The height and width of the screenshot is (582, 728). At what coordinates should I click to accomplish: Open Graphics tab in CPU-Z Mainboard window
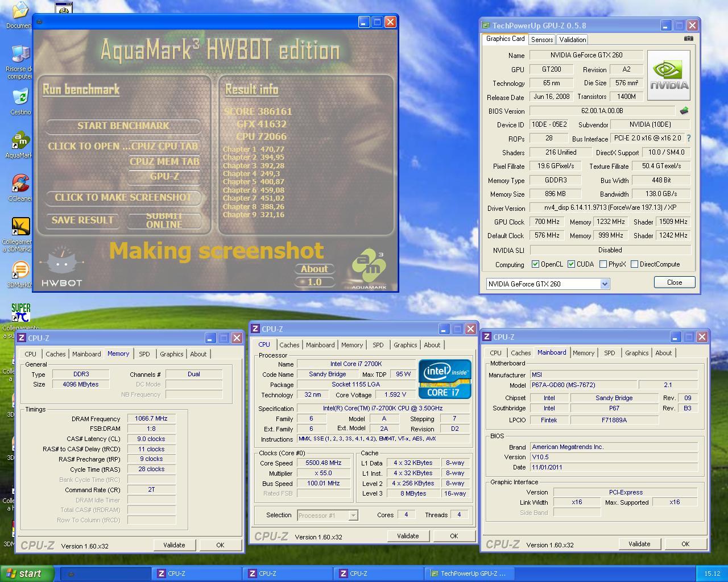[636, 353]
